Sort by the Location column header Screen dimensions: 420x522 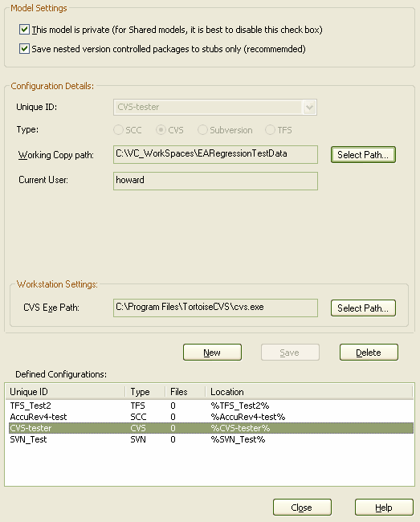[x=309, y=392]
